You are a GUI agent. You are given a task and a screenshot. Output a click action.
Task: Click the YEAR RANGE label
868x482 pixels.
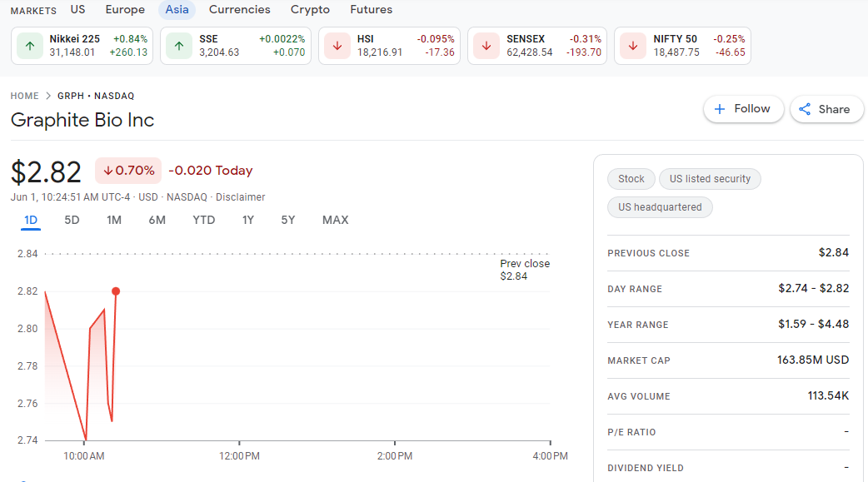(638, 325)
